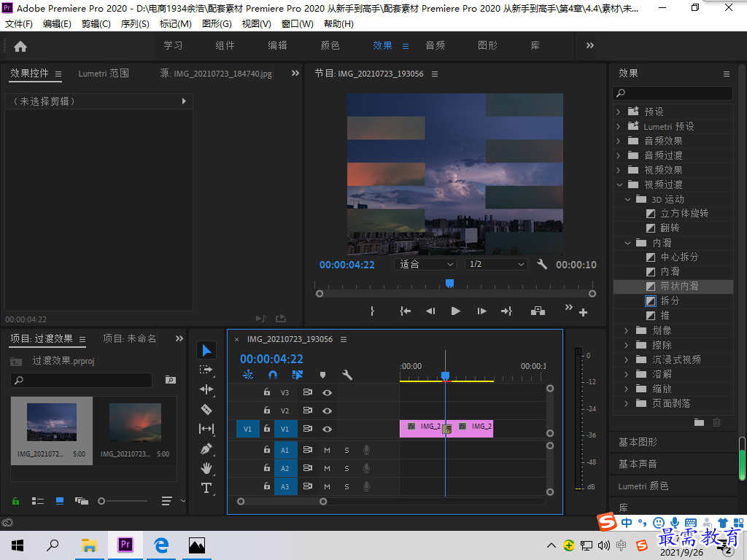Open program monitor wrench settings
The image size is (747, 560).
coord(542,264)
